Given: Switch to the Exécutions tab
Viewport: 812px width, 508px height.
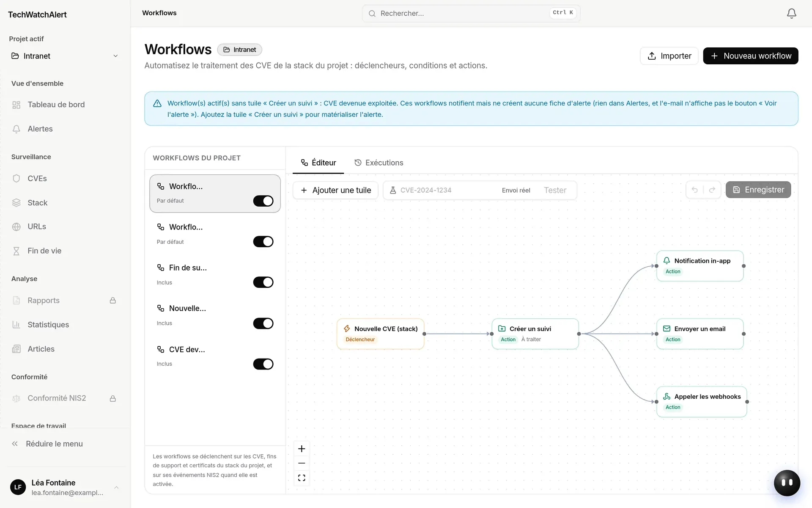Looking at the screenshot, I should (379, 163).
